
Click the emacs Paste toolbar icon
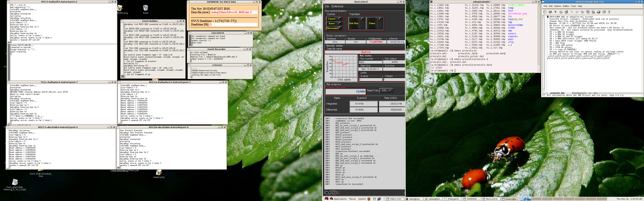(588, 12)
